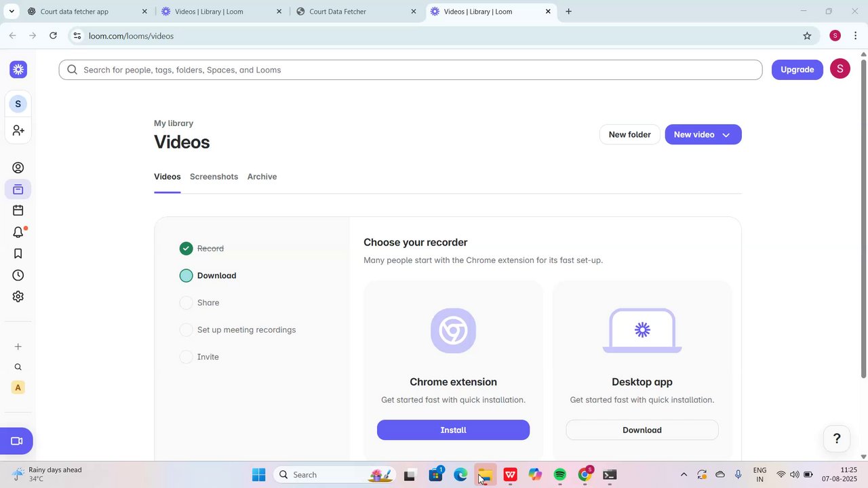This screenshot has width=868, height=488.
Task: Click the page vertical scrollbar
Action: 863,219
